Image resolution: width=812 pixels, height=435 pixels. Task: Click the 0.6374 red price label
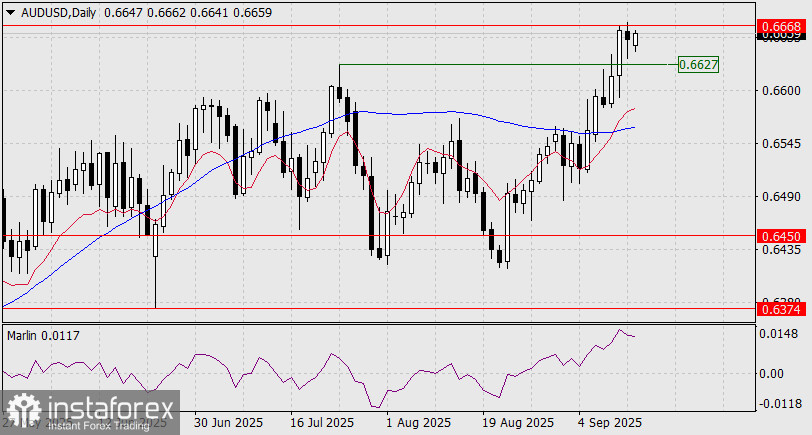click(x=782, y=309)
